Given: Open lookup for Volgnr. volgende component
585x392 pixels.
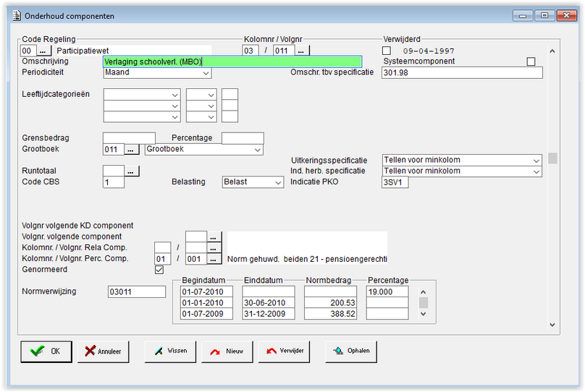Looking at the screenshot, I should click(214, 237).
